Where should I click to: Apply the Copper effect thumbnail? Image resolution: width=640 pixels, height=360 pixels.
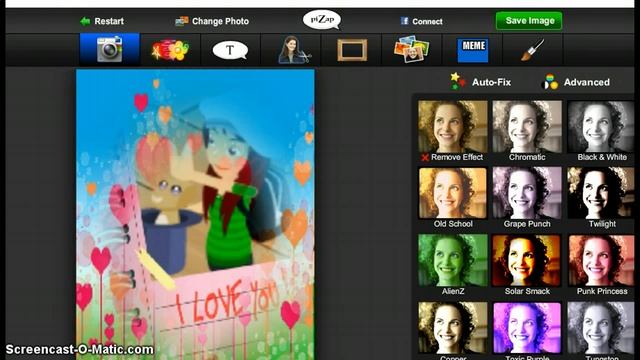tap(453, 328)
